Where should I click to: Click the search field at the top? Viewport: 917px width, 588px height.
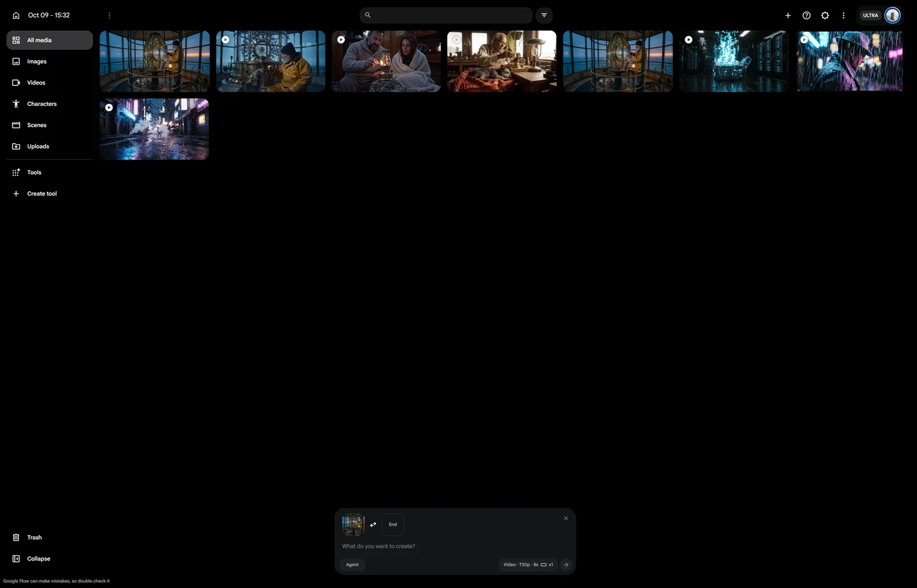coord(446,15)
